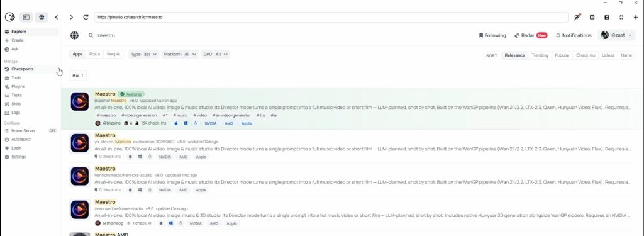Click Linux icon in featured row

pos(195,123)
